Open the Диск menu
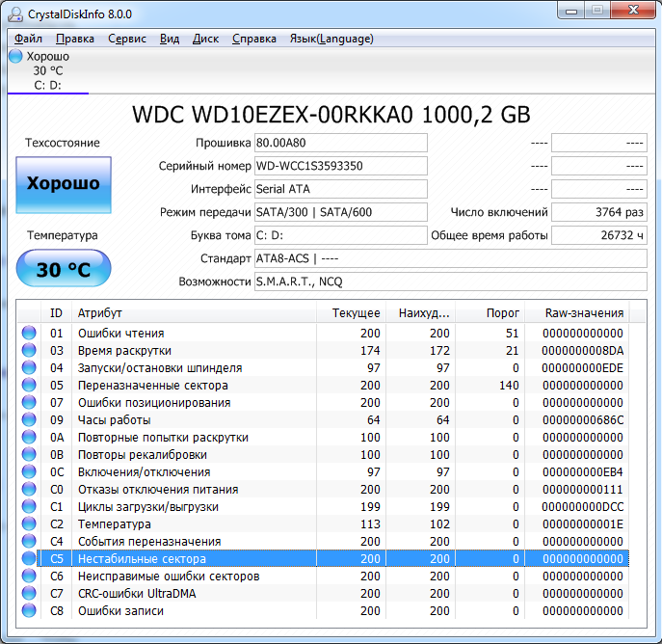662x644 pixels. 205,39
